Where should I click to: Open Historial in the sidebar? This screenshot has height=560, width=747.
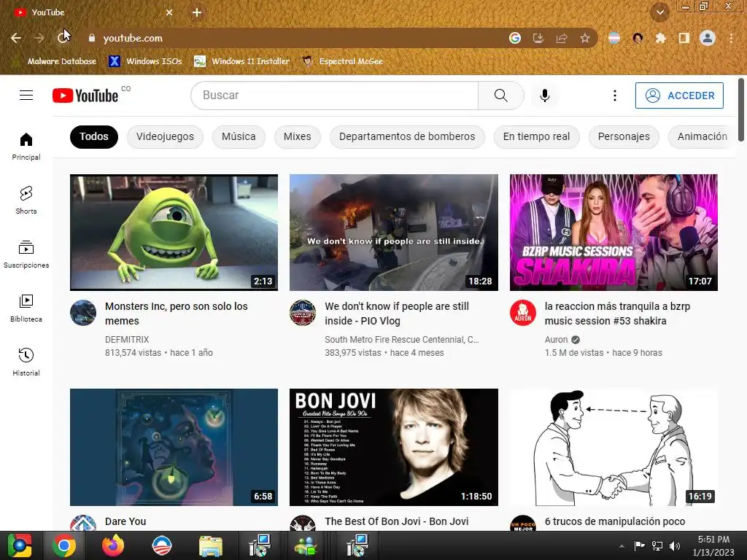click(x=26, y=362)
